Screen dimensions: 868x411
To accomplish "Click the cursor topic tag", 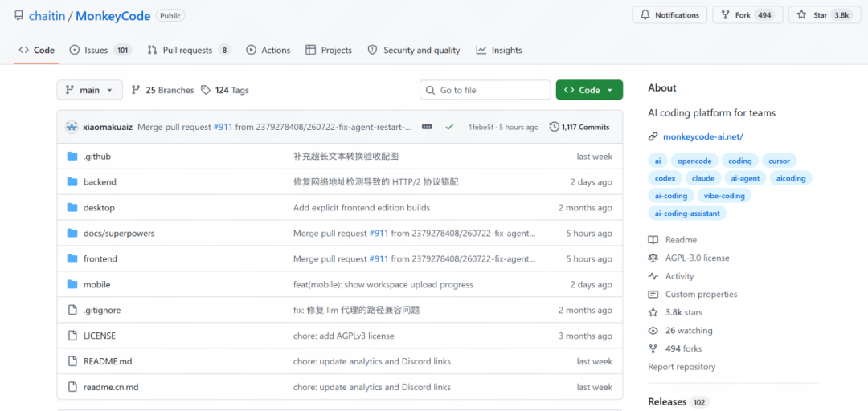I will pyautogui.click(x=779, y=161).
